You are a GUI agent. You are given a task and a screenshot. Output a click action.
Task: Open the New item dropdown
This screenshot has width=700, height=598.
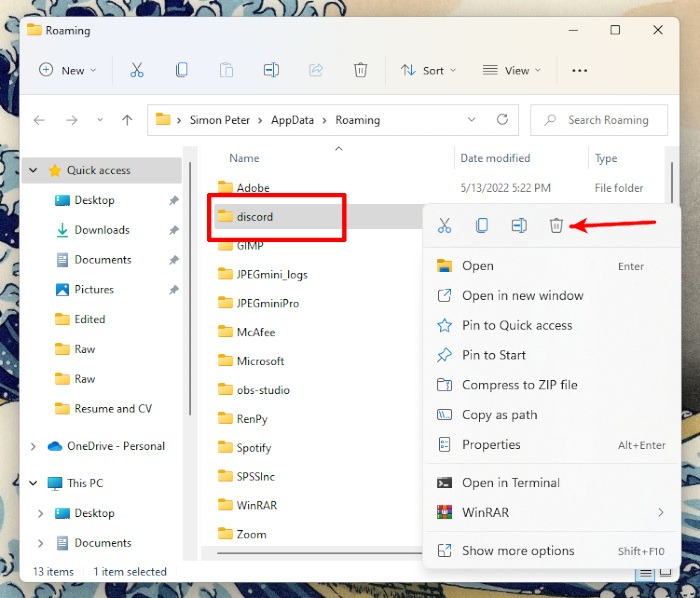pos(67,70)
